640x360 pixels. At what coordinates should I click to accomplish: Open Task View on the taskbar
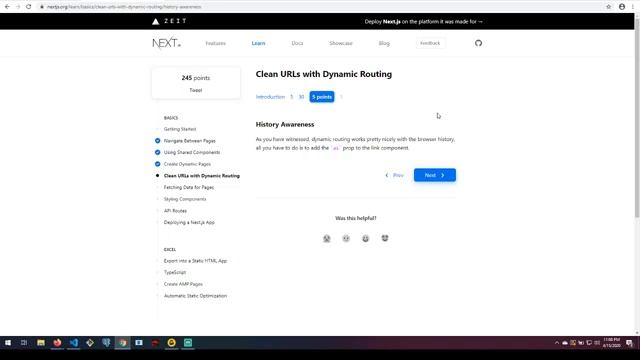click(x=24, y=342)
